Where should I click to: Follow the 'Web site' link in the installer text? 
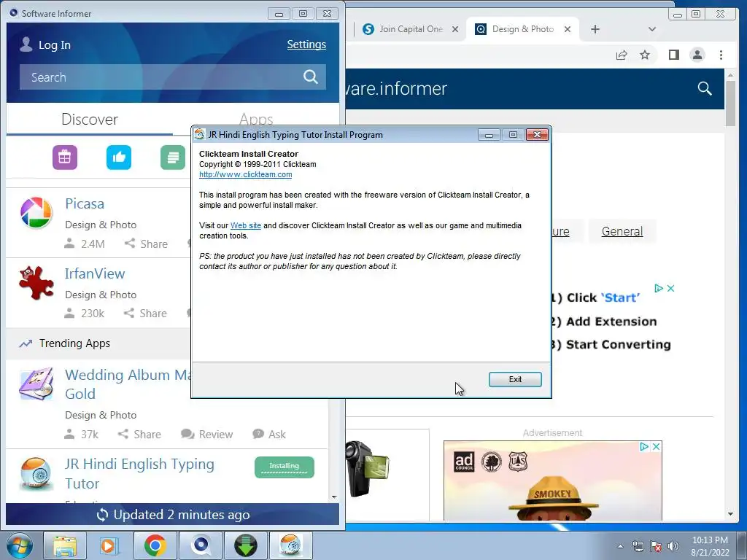click(x=246, y=225)
